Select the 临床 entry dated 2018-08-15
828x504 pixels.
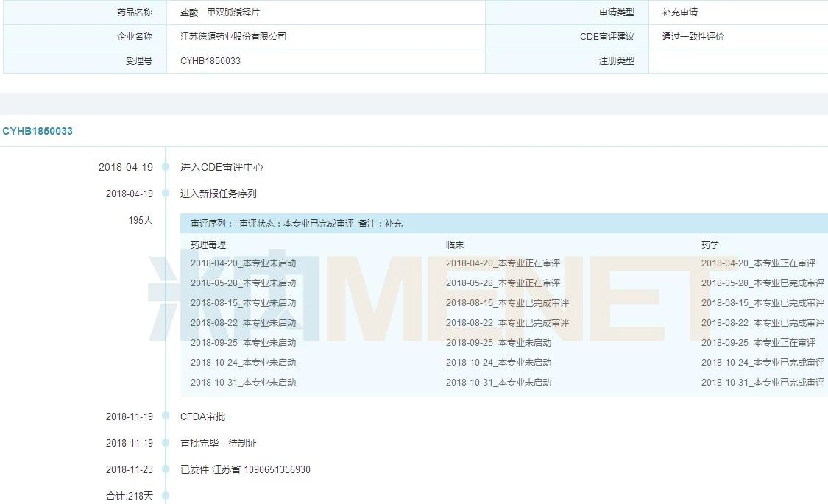pos(507,302)
